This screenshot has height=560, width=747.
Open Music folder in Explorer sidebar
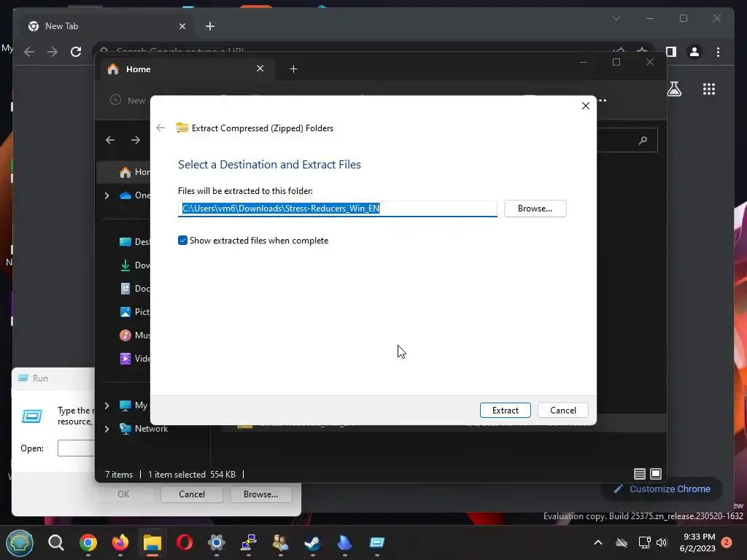[134, 335]
